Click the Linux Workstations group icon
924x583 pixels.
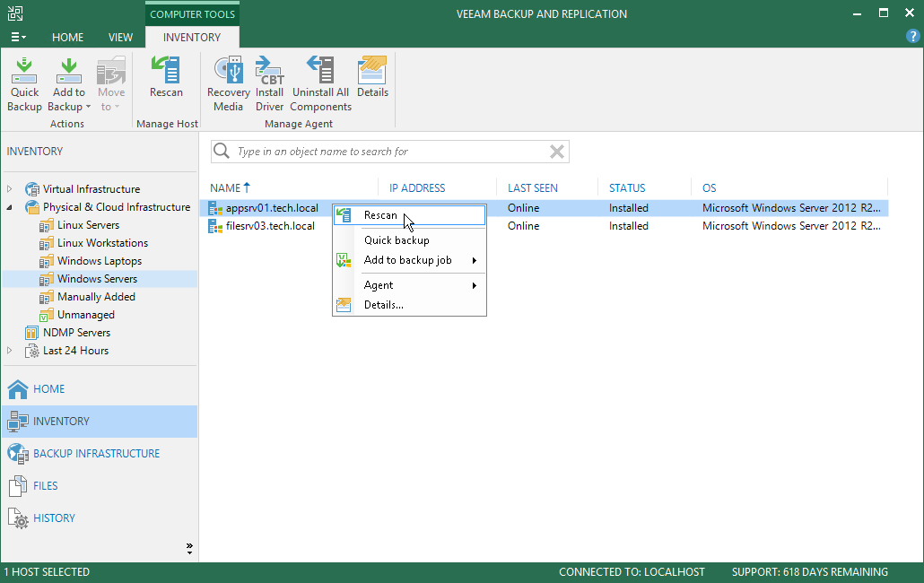(47, 243)
